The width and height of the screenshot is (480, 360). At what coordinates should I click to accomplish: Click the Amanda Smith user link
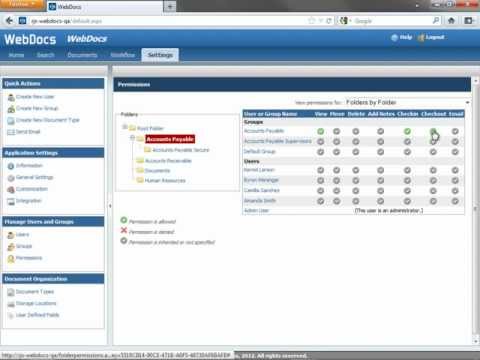tap(260, 201)
